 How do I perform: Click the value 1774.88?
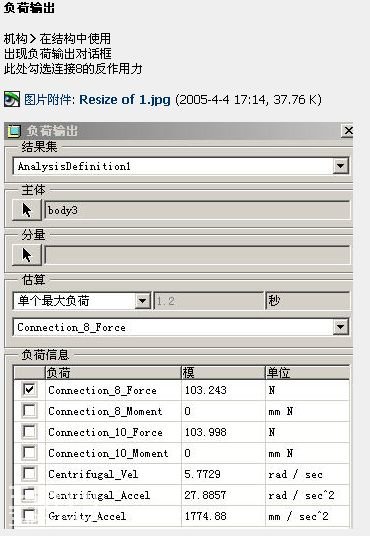coord(206,516)
